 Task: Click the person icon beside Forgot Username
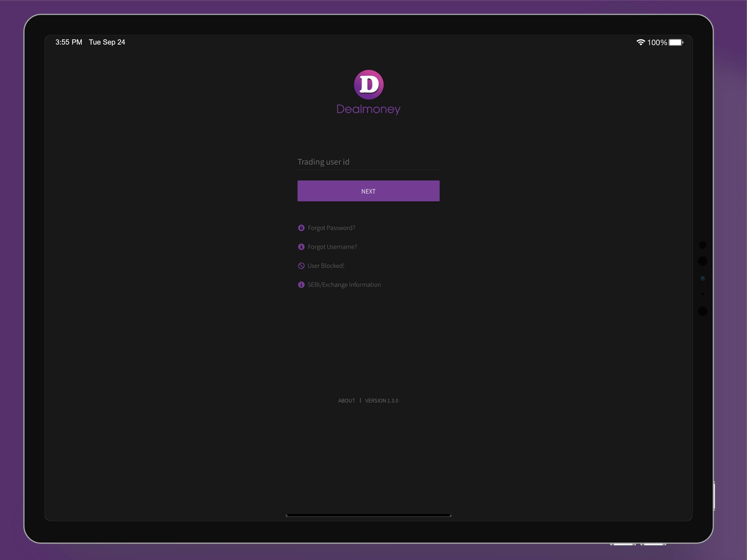[x=301, y=247]
